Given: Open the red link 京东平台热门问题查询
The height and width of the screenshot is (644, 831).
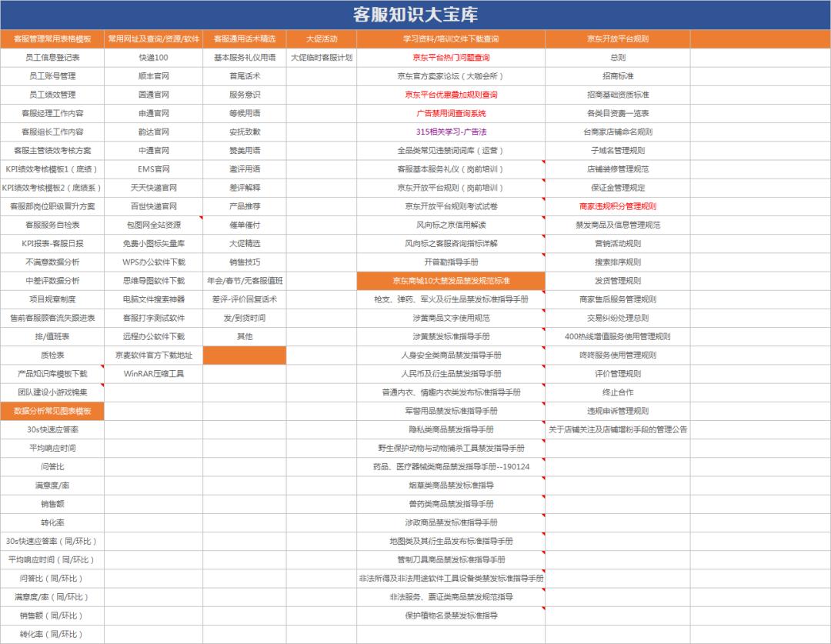Looking at the screenshot, I should click(x=450, y=57).
